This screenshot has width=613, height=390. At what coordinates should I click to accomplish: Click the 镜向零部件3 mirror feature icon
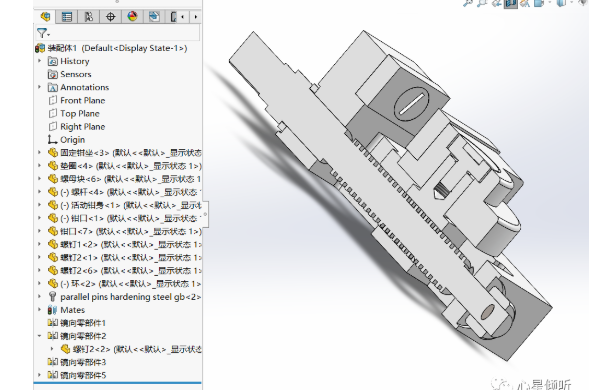coord(52,362)
